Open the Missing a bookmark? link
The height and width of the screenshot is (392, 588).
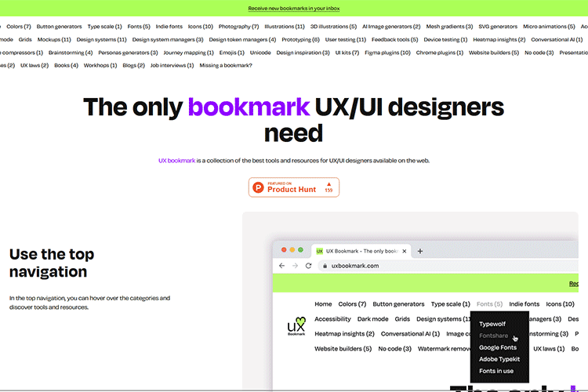226,65
